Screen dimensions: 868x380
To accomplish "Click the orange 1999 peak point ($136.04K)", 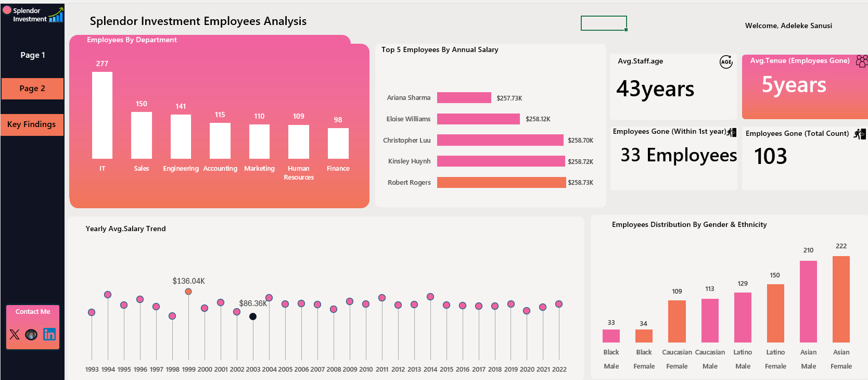I will point(188,292).
